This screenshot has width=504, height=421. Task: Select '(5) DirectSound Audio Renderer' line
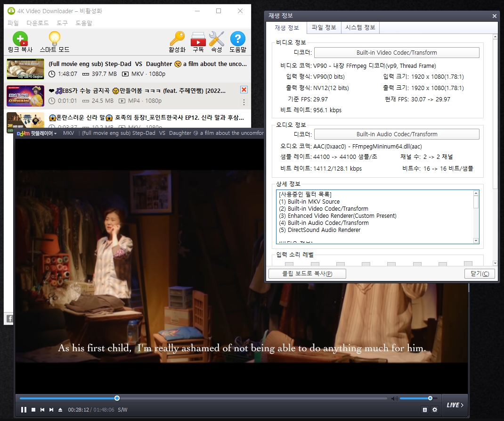point(319,230)
